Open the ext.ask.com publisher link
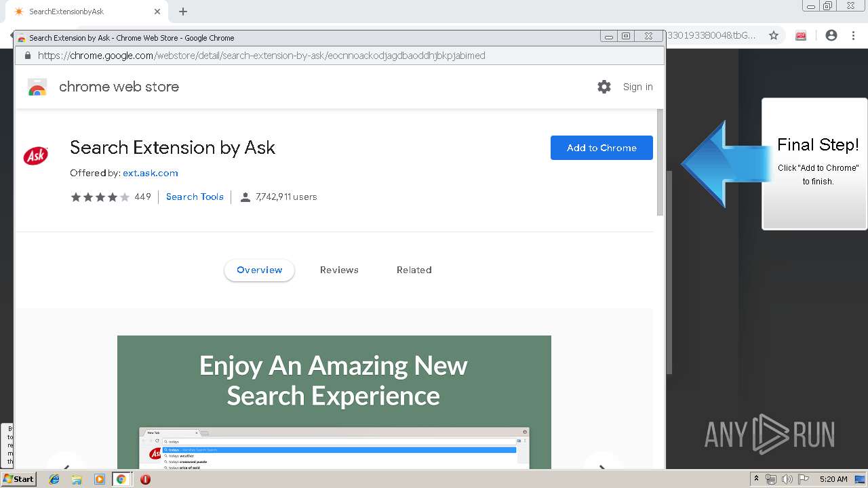868x488 pixels. click(151, 173)
